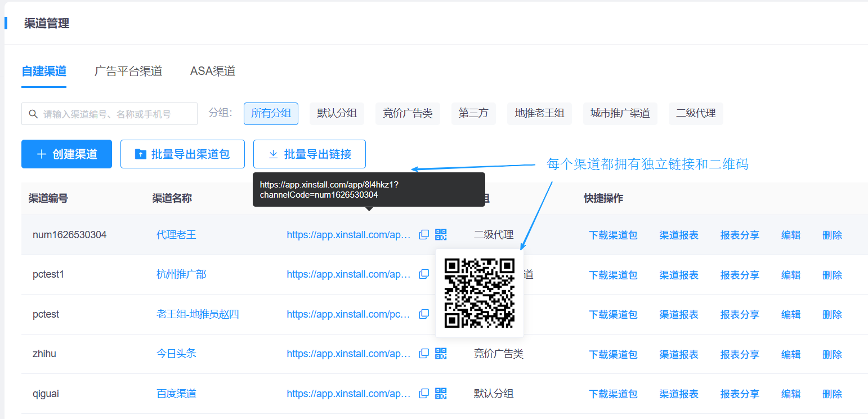Show QR code for 代理老王 row
The image size is (868, 419).
pyautogui.click(x=441, y=234)
